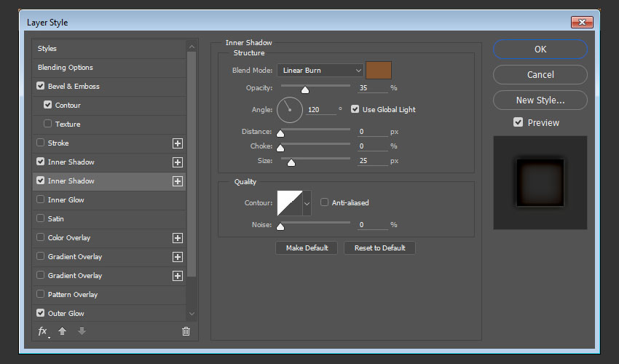Click the Size value input field

coord(372,160)
